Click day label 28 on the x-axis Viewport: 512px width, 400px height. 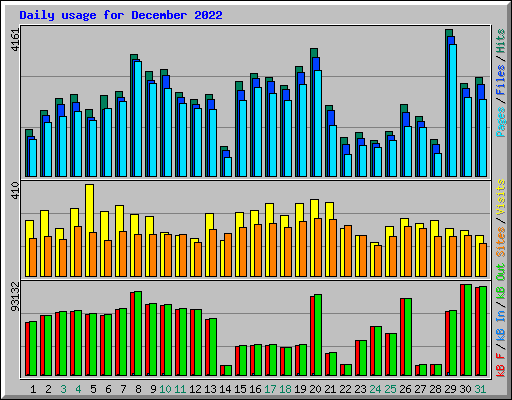[x=435, y=389]
